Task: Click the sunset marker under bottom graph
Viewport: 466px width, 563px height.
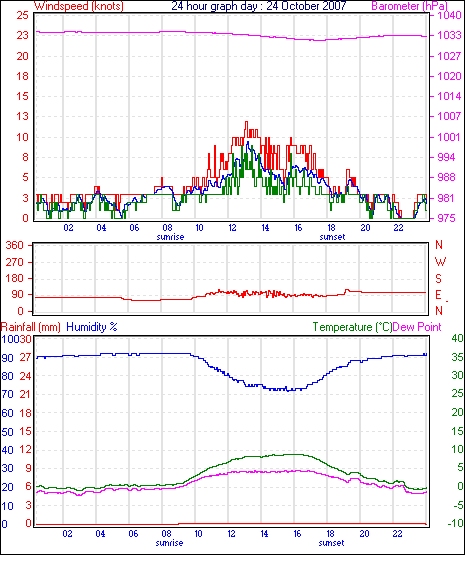Action: (331, 543)
